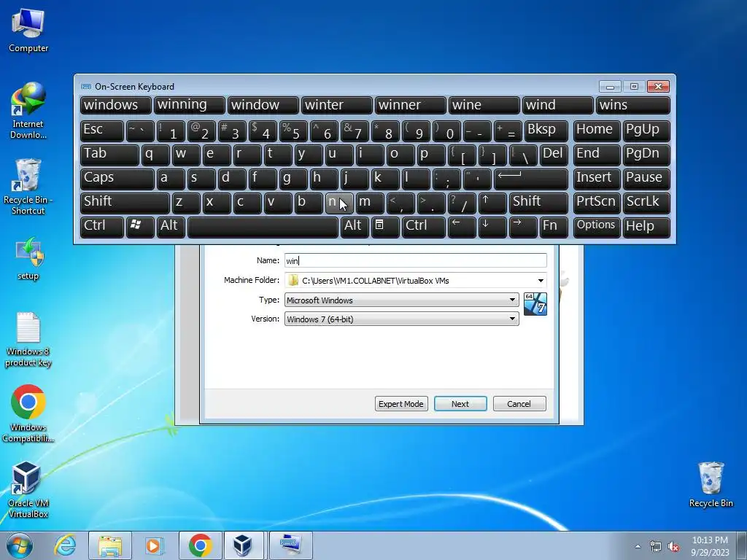Toggle the Caps key

[117, 179]
